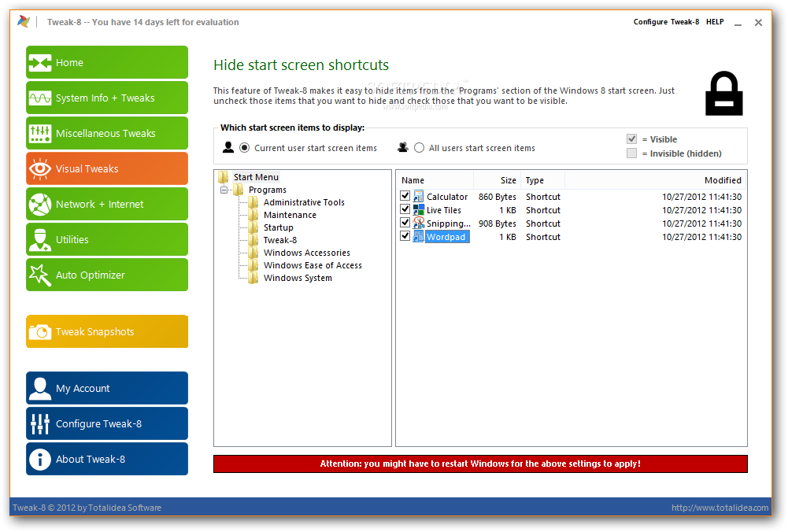Click the Start Menu folder icon
The width and height of the screenshot is (788, 532).
(224, 177)
